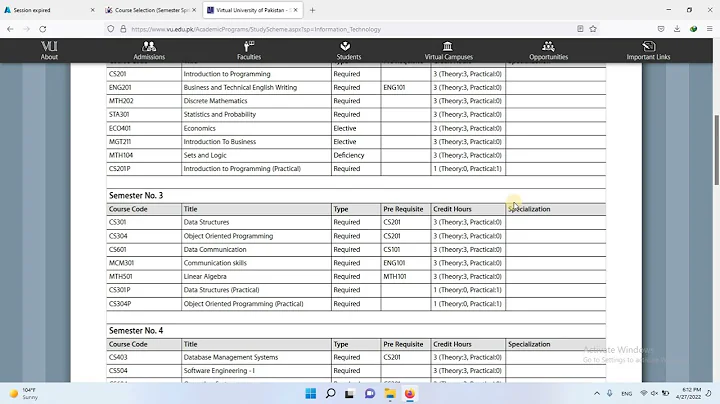This screenshot has width=720, height=404.
Task: Open the network tray icon
Action: [644, 393]
